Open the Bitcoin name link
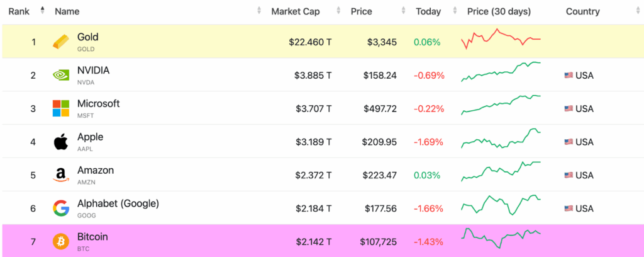 (92, 237)
